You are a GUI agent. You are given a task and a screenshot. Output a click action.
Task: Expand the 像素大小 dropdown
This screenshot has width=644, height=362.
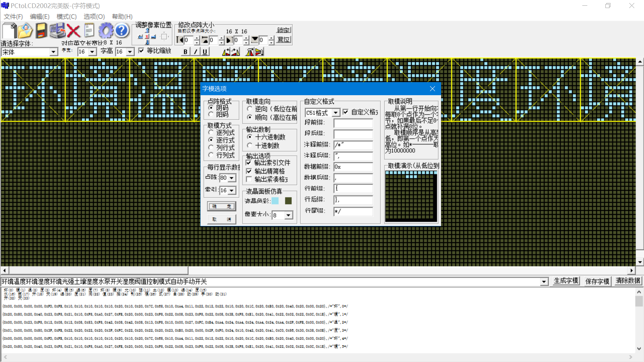pos(288,215)
